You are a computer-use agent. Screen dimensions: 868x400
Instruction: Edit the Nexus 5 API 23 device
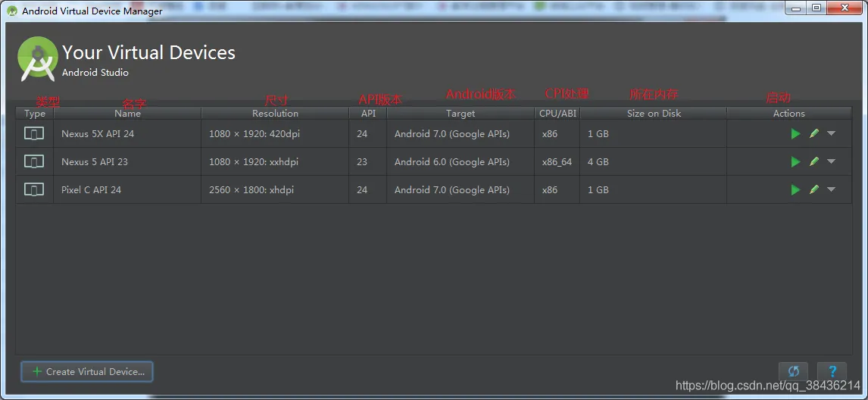[x=813, y=161]
